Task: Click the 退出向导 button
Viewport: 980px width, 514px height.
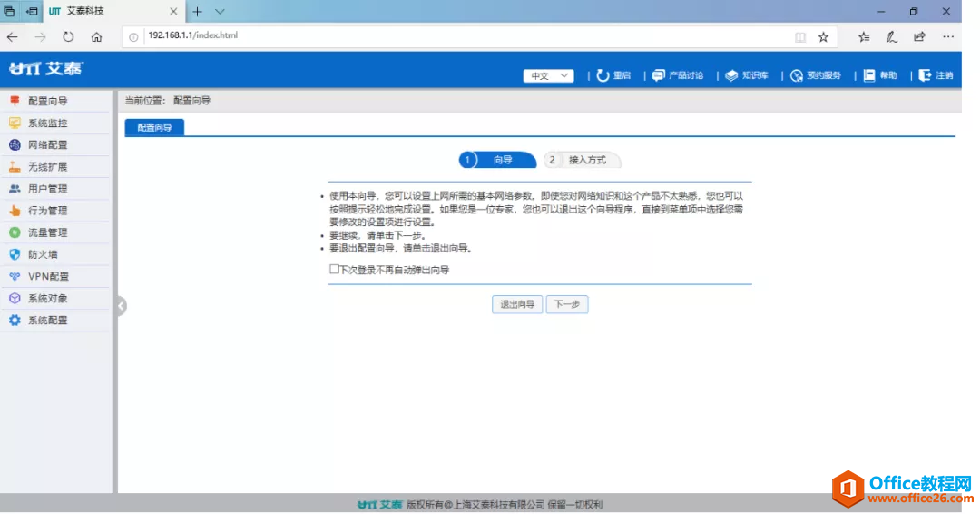Action: click(x=517, y=304)
